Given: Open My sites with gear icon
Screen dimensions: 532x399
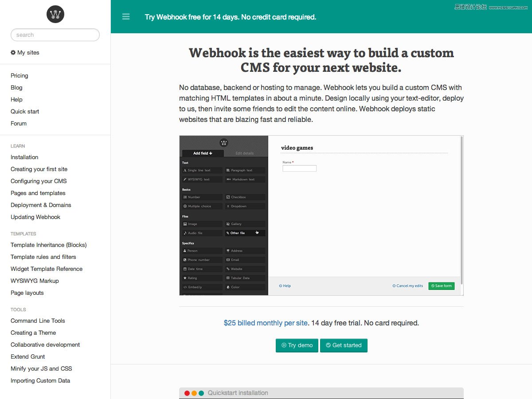Looking at the screenshot, I should [25, 52].
